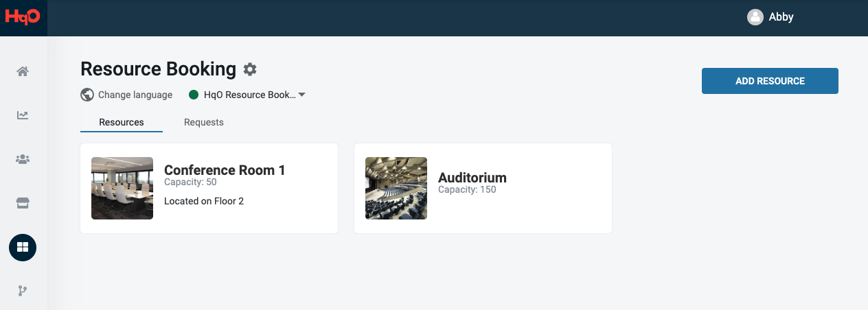This screenshot has width=868, height=310.
Task: Open the Auditorium thumbnail image
Action: click(396, 188)
